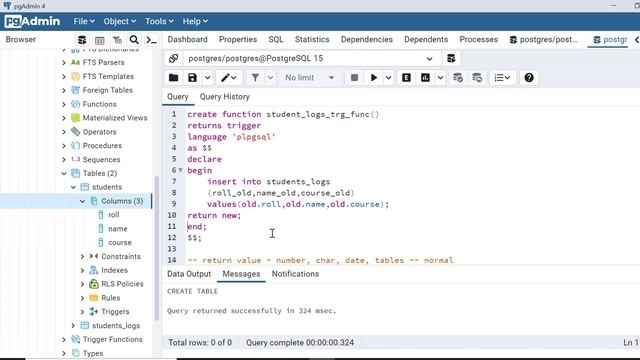Switch to the Data Output tab
Screen dimensions: 640x360
click(x=189, y=274)
